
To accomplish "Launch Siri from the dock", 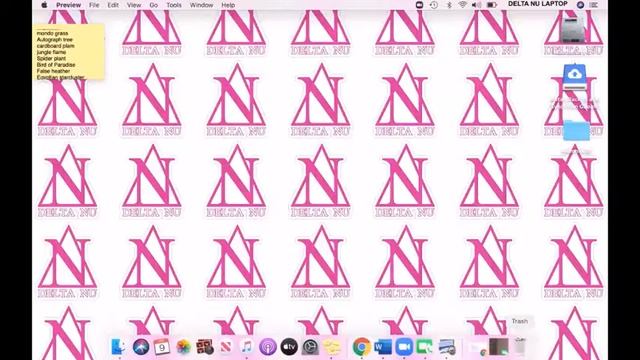I will tap(141, 347).
